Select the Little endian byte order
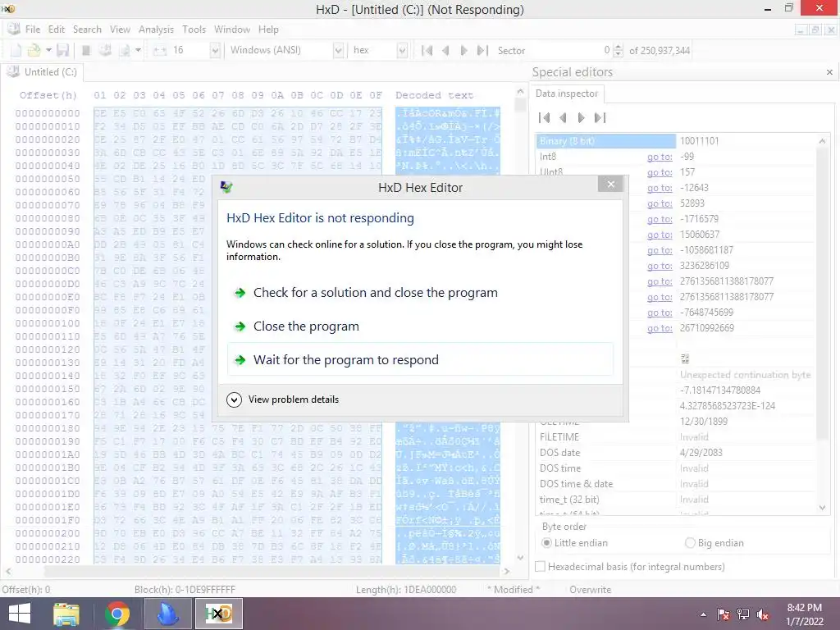840x630 pixels. tap(576, 543)
